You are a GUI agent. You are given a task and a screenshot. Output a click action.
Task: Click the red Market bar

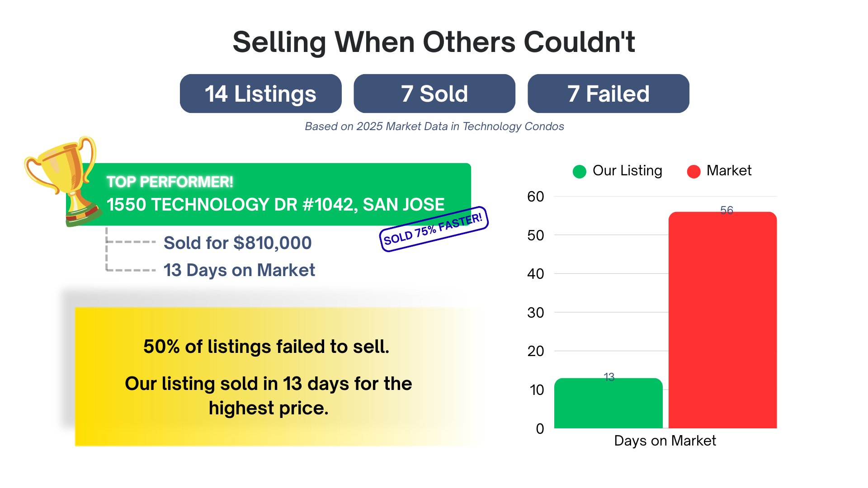pyautogui.click(x=722, y=321)
